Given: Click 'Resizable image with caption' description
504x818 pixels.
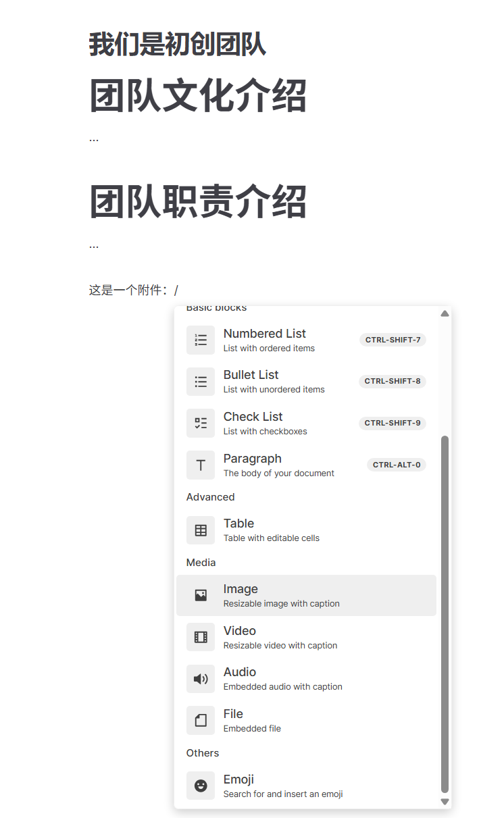Looking at the screenshot, I should (282, 604).
